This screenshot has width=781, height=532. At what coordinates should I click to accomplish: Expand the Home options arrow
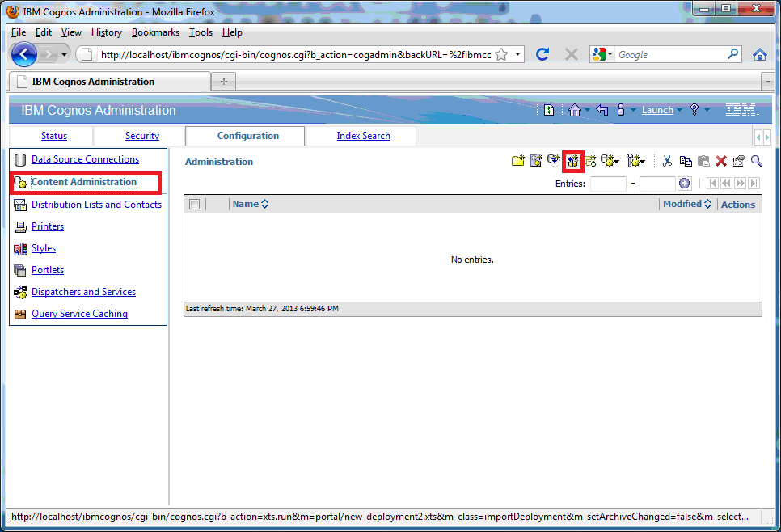tap(587, 110)
